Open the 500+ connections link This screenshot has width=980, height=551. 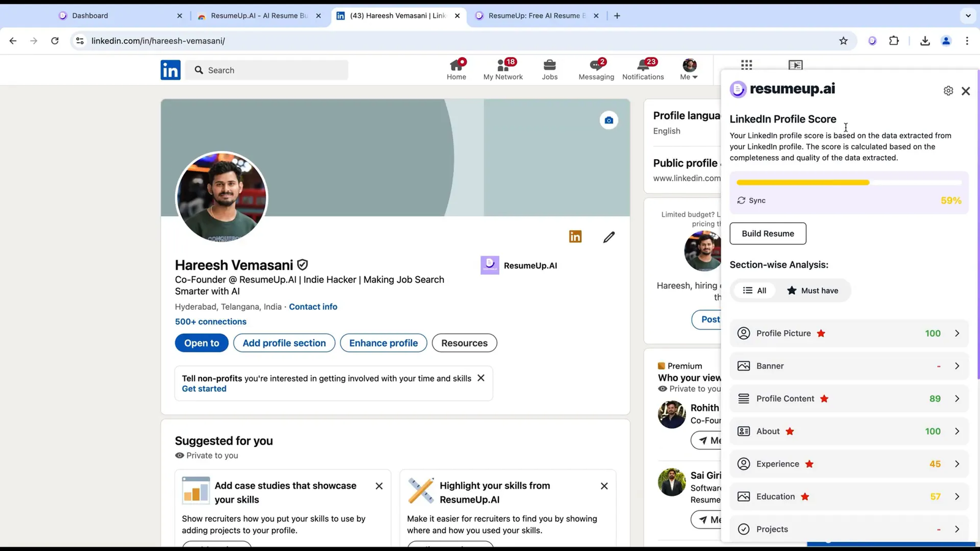coord(211,321)
